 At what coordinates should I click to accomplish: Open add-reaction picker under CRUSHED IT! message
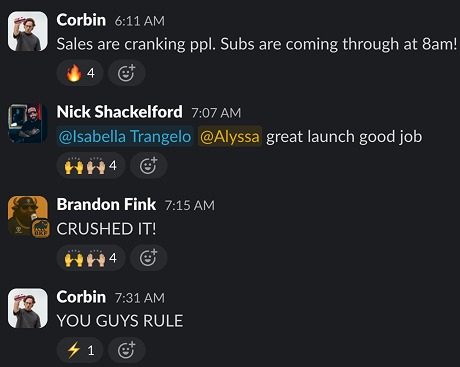coord(149,258)
